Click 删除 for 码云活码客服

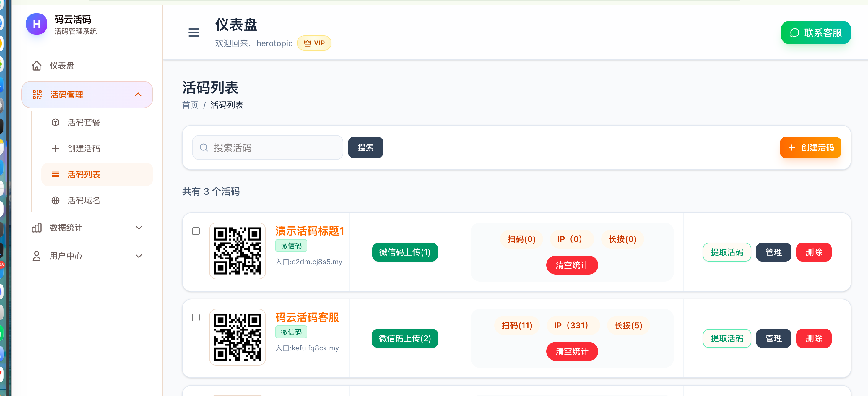coord(814,338)
